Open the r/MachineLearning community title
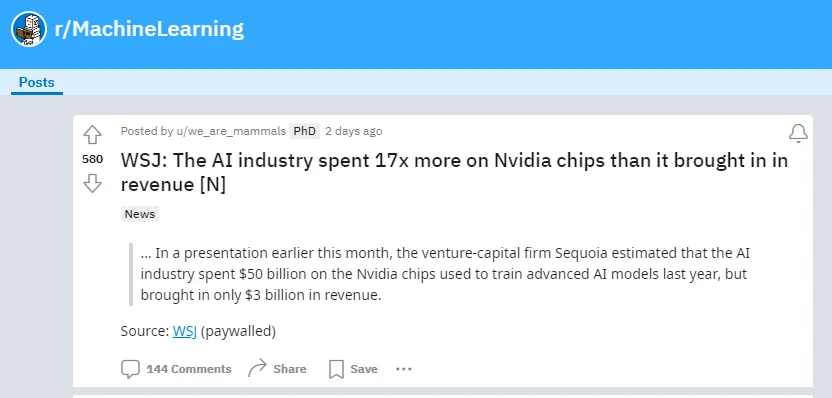The image size is (832, 398). pos(149,29)
